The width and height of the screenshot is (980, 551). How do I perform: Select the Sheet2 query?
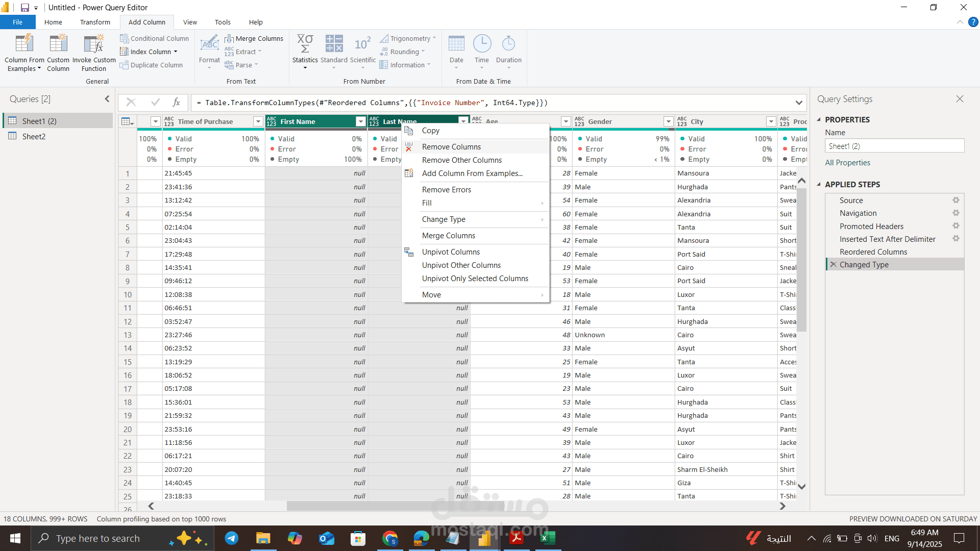pos(34,136)
